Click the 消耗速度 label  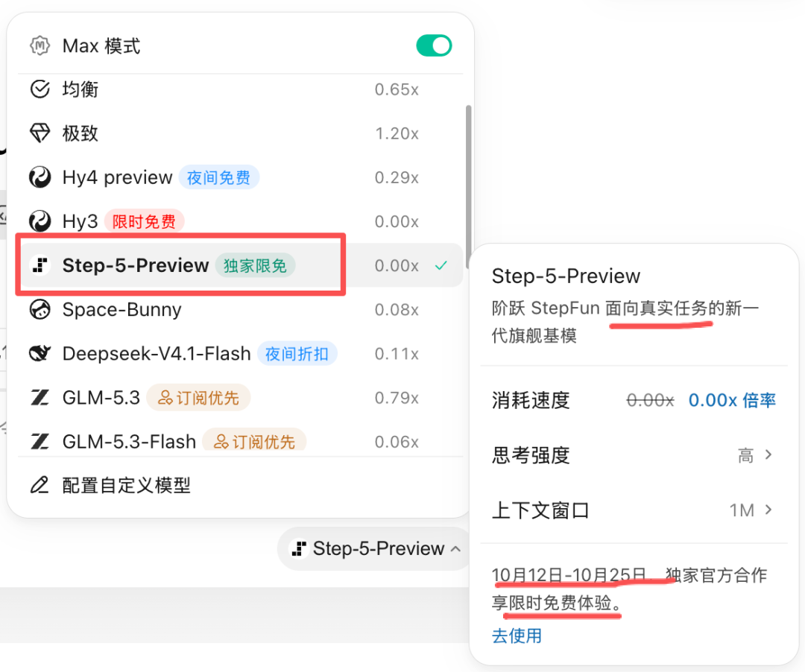[531, 400]
